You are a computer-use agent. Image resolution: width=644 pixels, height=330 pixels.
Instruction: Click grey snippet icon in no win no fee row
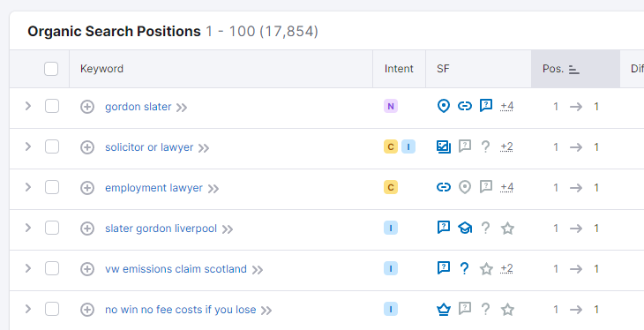465,308
